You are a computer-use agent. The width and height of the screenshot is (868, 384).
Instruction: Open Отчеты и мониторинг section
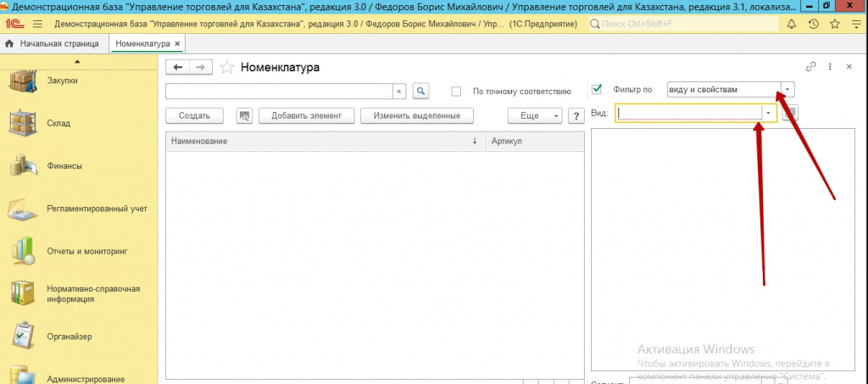pos(87,251)
